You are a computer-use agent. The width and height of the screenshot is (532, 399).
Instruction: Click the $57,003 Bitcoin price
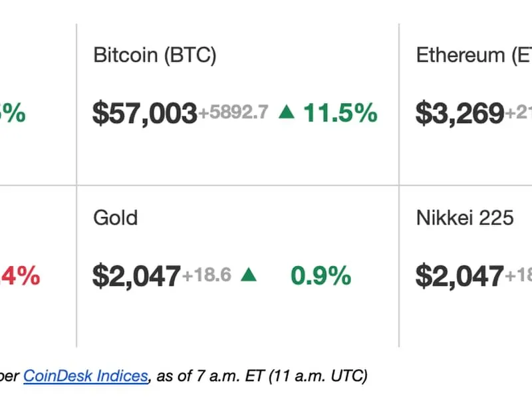(x=144, y=114)
